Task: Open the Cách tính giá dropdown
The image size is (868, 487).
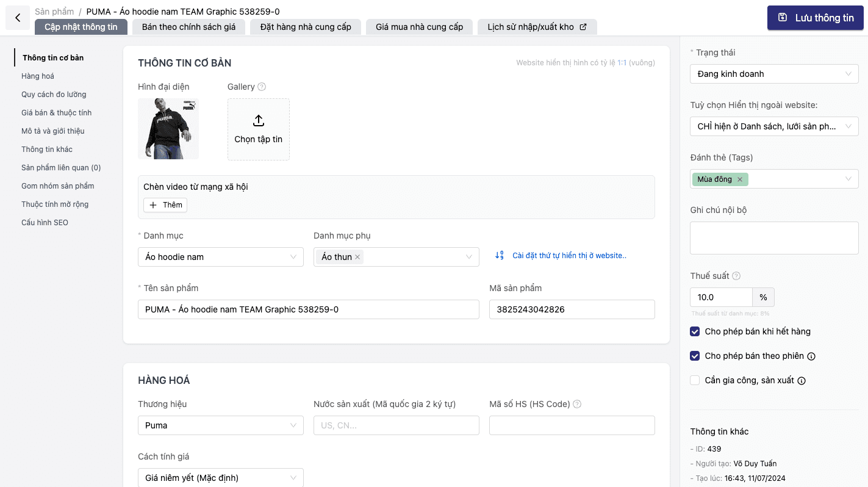Action: click(x=221, y=478)
